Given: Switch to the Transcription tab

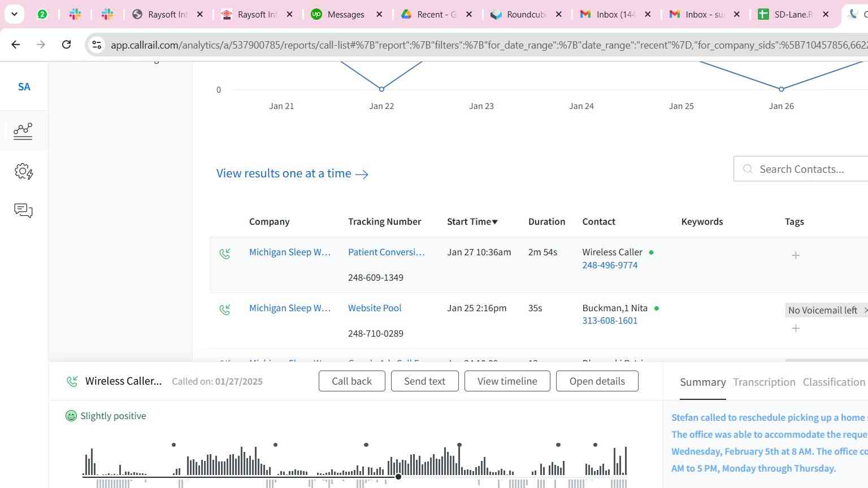Looking at the screenshot, I should [764, 382].
